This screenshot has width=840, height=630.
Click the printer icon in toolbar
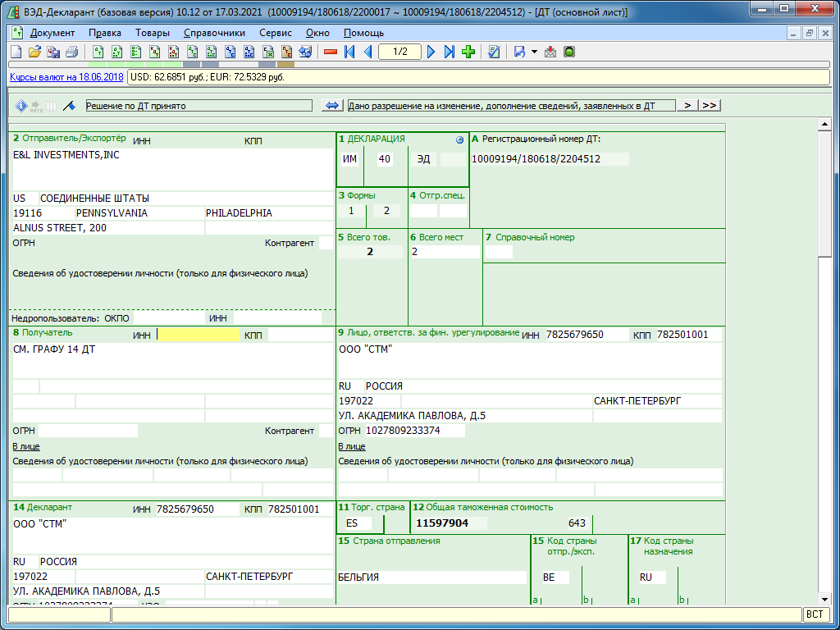(x=72, y=52)
